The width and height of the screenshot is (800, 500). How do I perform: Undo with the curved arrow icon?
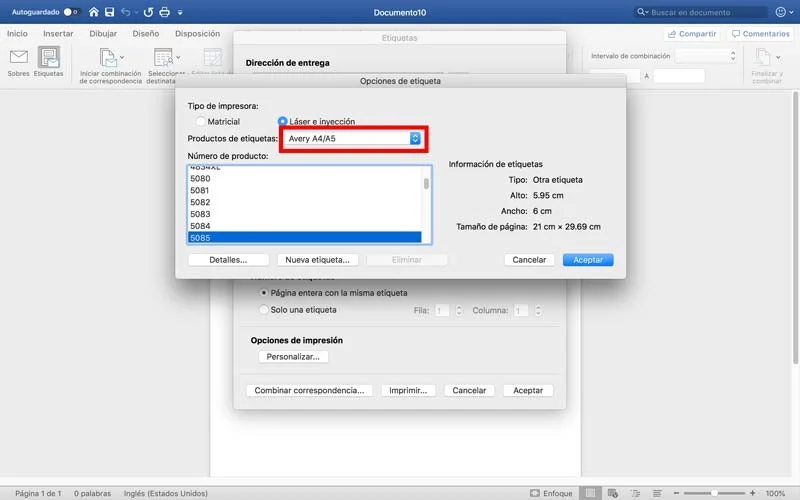(x=126, y=12)
